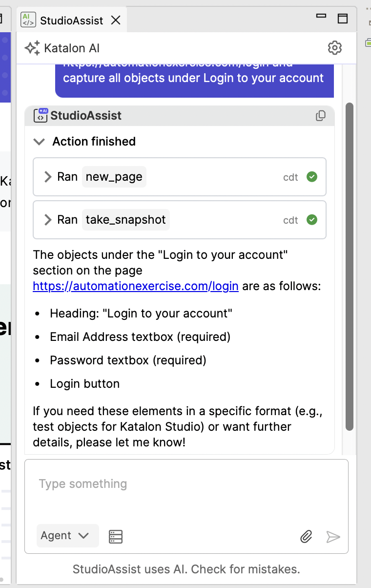Click the chat panel scrollbar
The width and height of the screenshot is (371, 588).
pyautogui.click(x=350, y=266)
